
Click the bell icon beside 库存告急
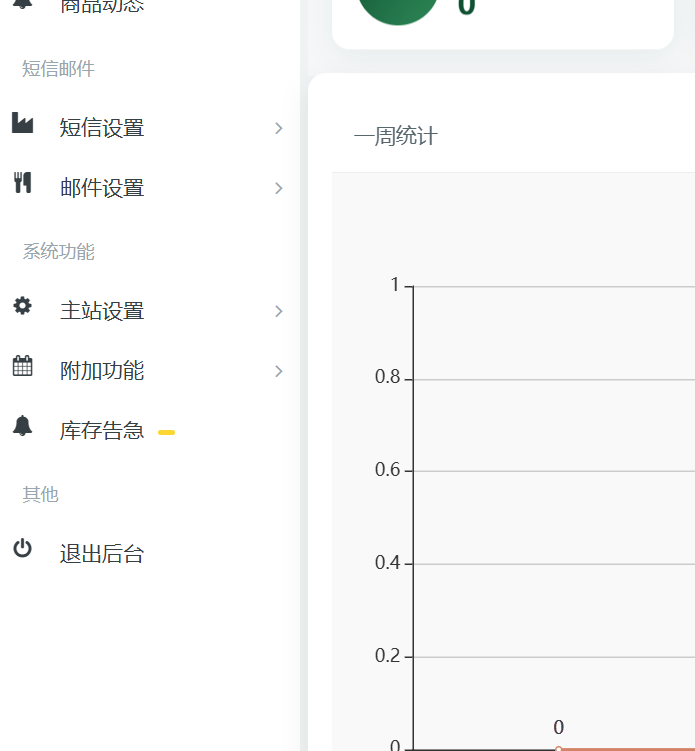point(23,426)
